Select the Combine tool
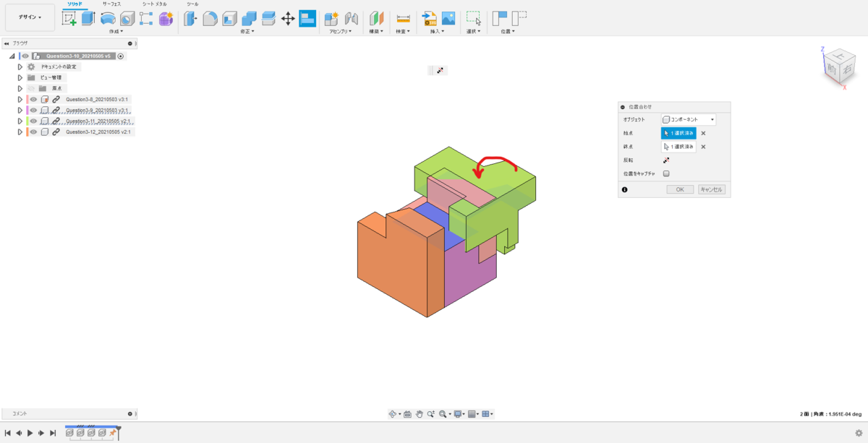The height and width of the screenshot is (443, 868). pos(249,19)
